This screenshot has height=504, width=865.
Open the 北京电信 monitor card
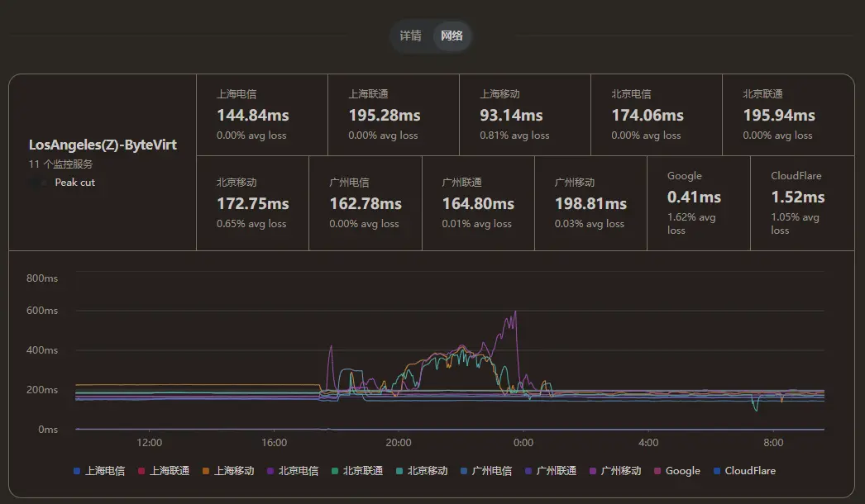656,115
